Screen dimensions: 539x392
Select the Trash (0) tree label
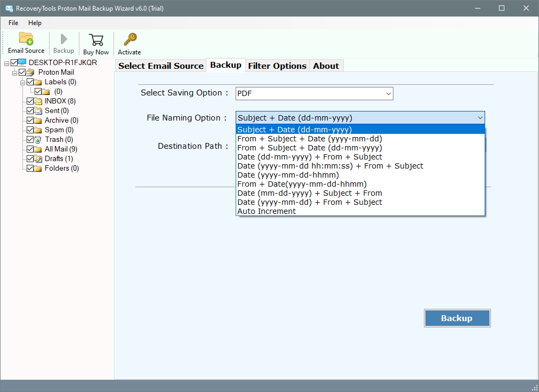coord(59,140)
